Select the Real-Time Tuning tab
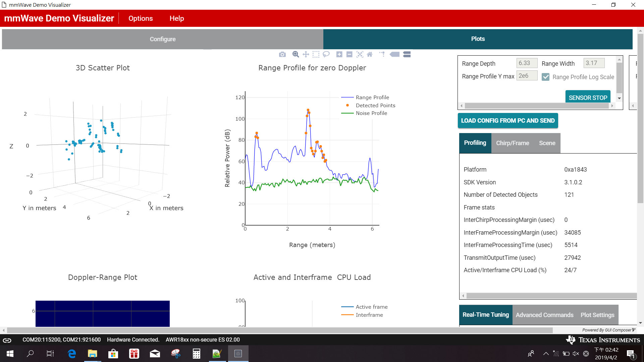Screen dimensions: 644x362 486,315
